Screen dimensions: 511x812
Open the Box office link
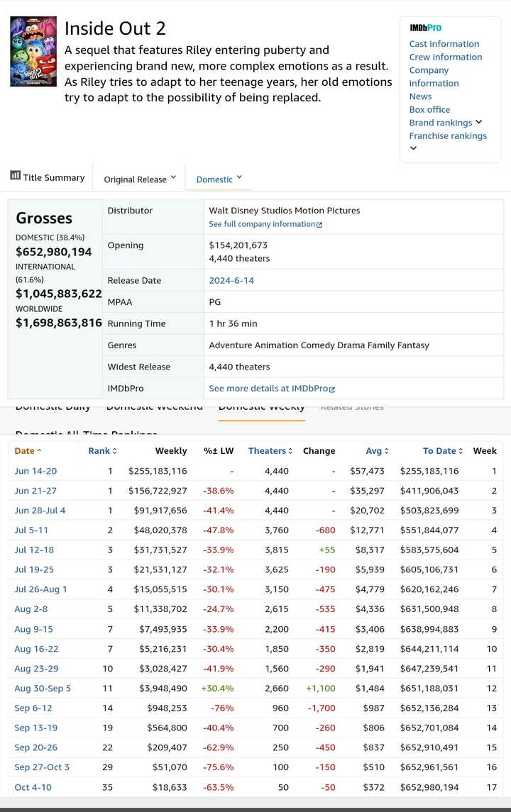(x=429, y=109)
